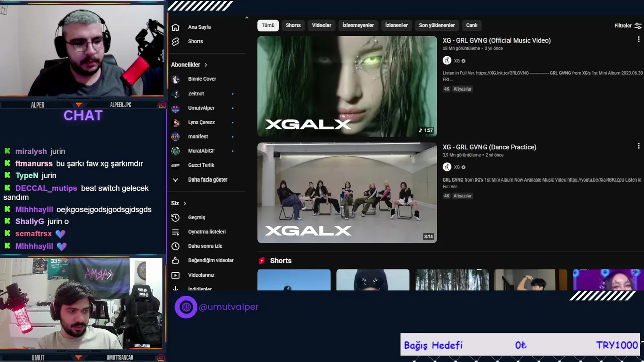Select the İzlenenler filter chip
Viewport: 644px width, 362px height.
[396, 25]
